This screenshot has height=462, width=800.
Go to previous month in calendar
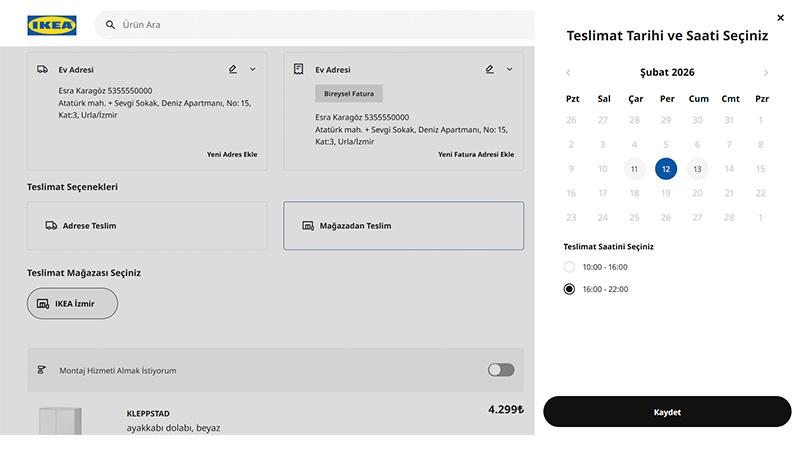(568, 73)
